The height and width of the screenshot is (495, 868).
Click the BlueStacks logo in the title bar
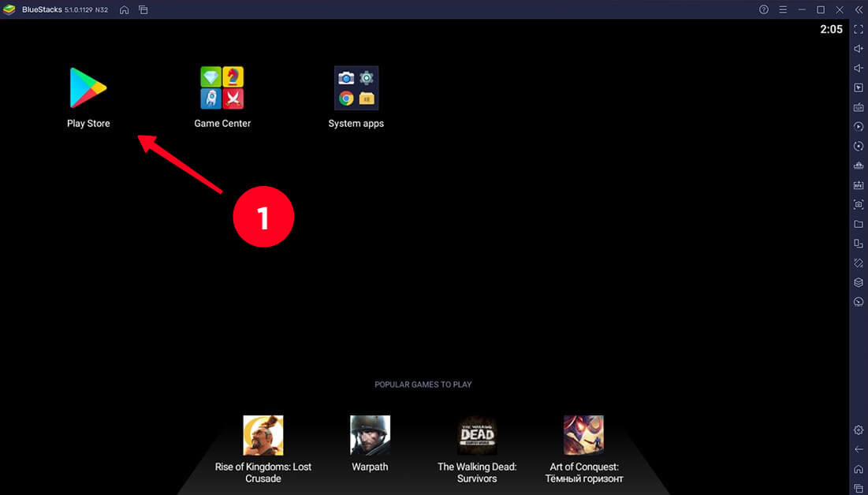9,9
